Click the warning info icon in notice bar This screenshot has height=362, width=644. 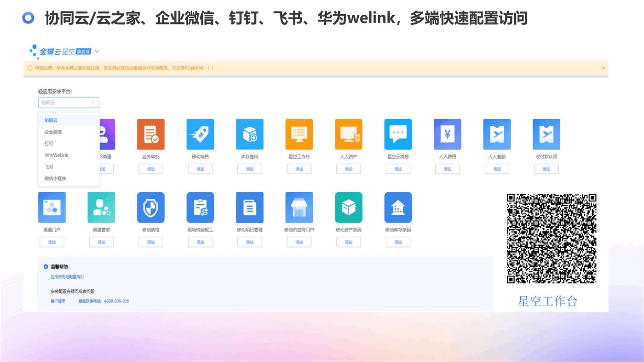(x=30, y=68)
